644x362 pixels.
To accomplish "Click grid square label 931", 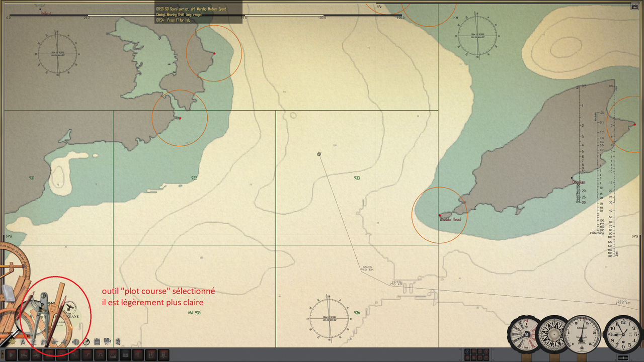I will pos(32,178).
